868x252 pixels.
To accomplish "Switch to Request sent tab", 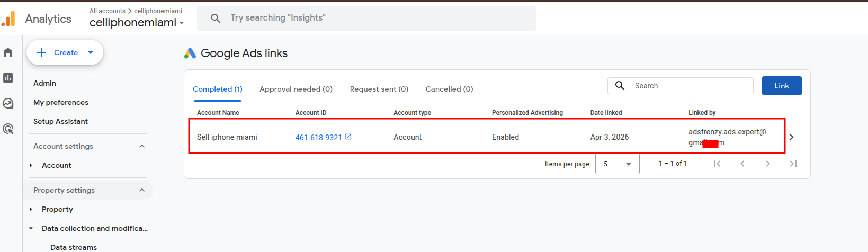I will pos(379,89).
